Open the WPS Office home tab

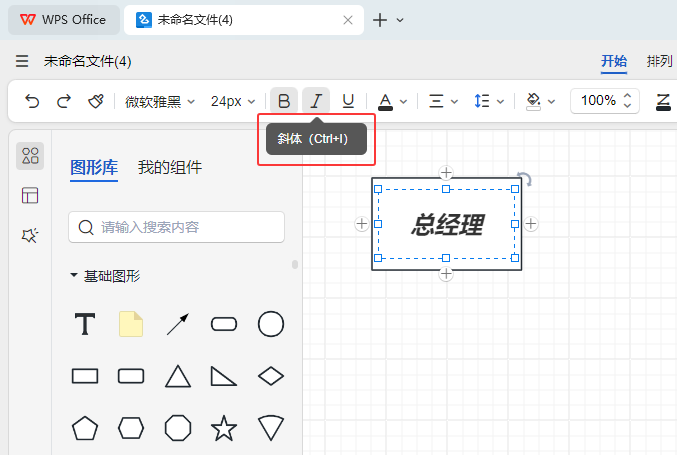pos(64,20)
